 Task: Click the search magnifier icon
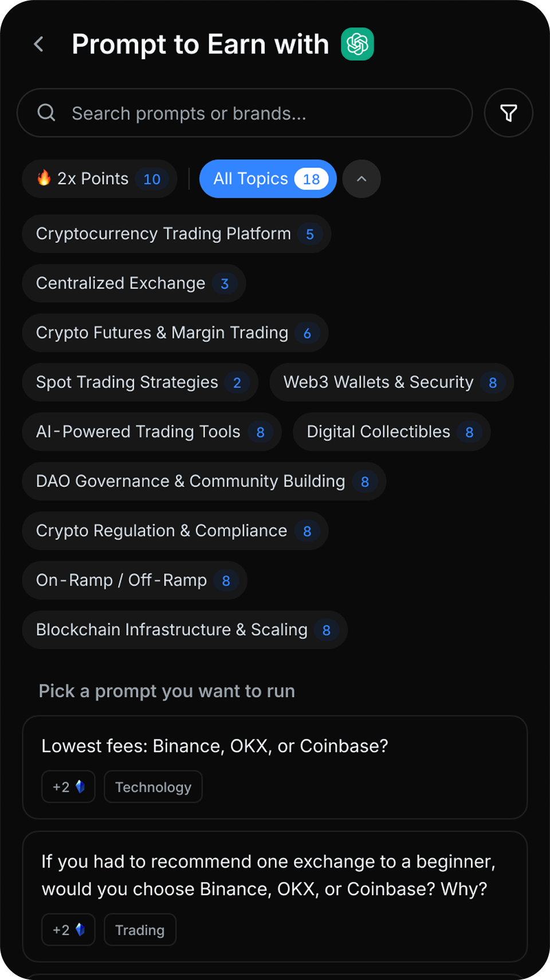(x=46, y=113)
